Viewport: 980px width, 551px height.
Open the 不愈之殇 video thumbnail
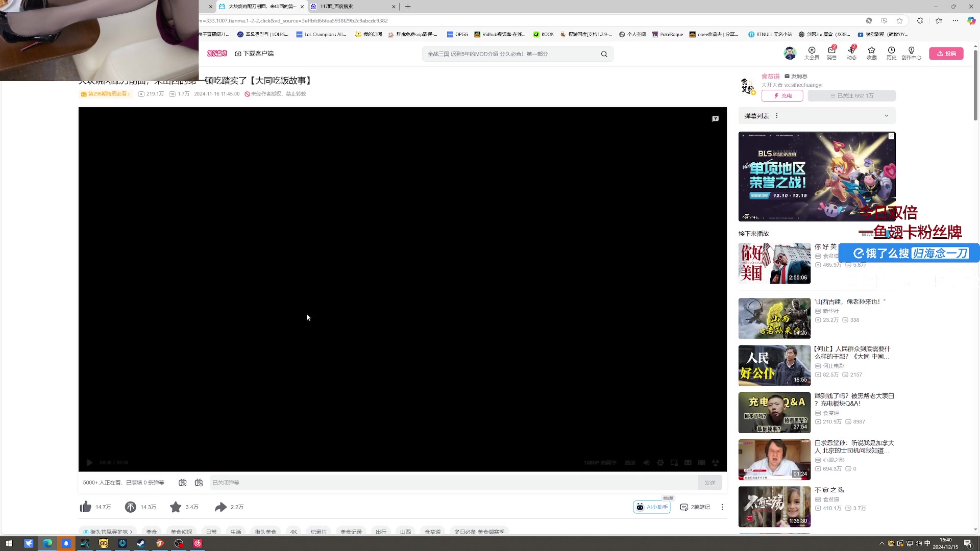pos(774,507)
